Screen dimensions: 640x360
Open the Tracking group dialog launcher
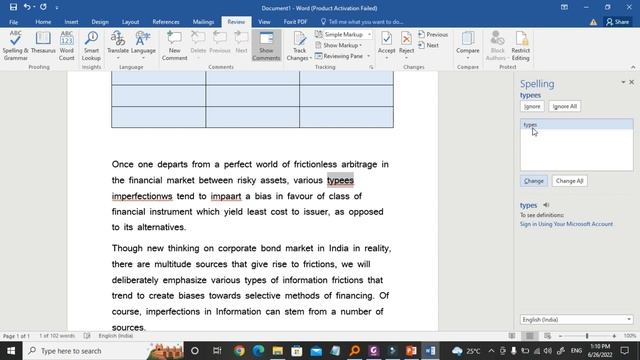tap(371, 67)
